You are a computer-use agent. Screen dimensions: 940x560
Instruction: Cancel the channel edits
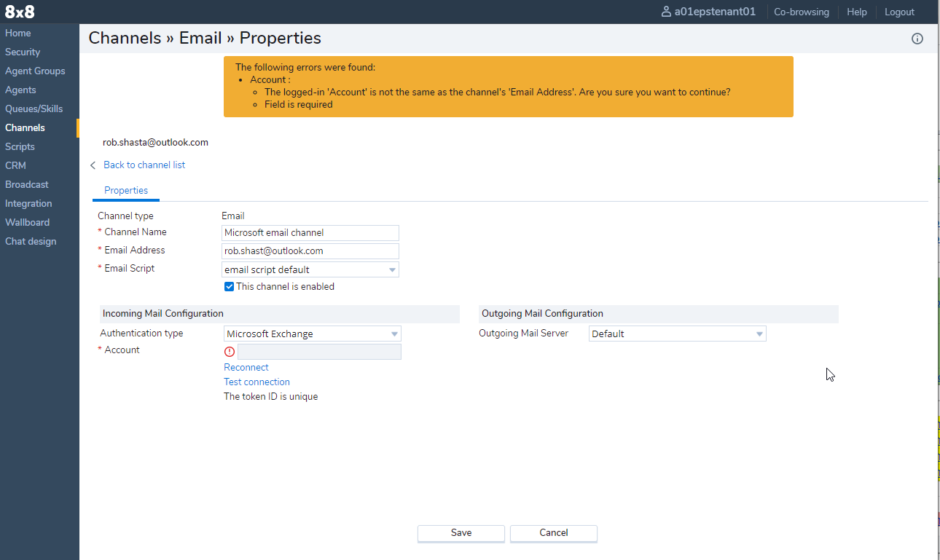[554, 533]
